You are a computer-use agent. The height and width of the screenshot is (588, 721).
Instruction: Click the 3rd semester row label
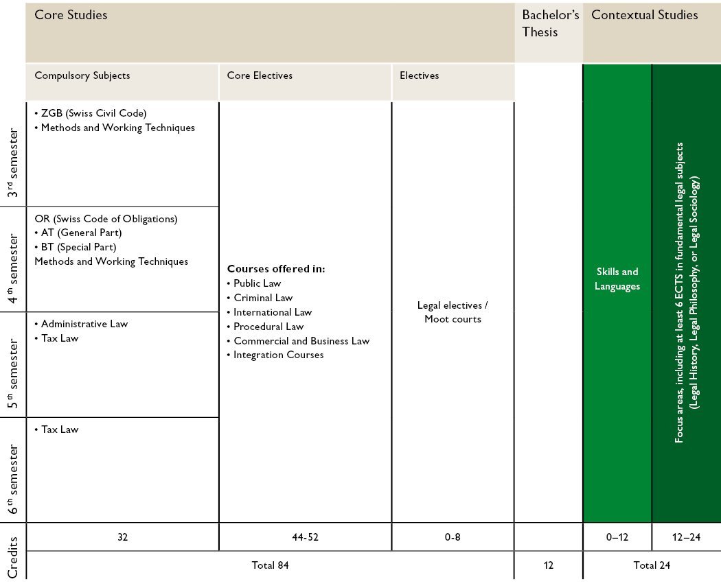point(12,163)
